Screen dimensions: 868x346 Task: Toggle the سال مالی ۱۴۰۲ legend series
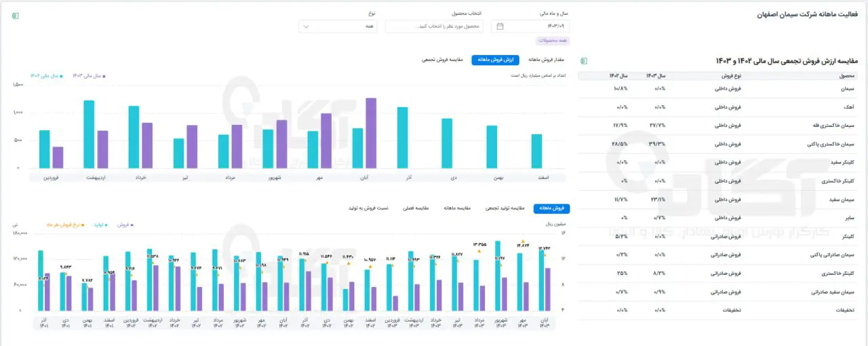(x=46, y=76)
